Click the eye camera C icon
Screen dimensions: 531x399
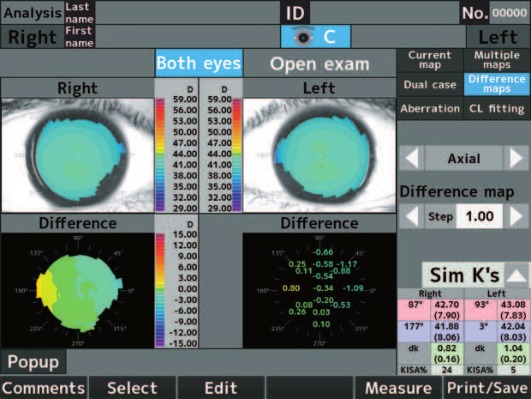tap(316, 37)
